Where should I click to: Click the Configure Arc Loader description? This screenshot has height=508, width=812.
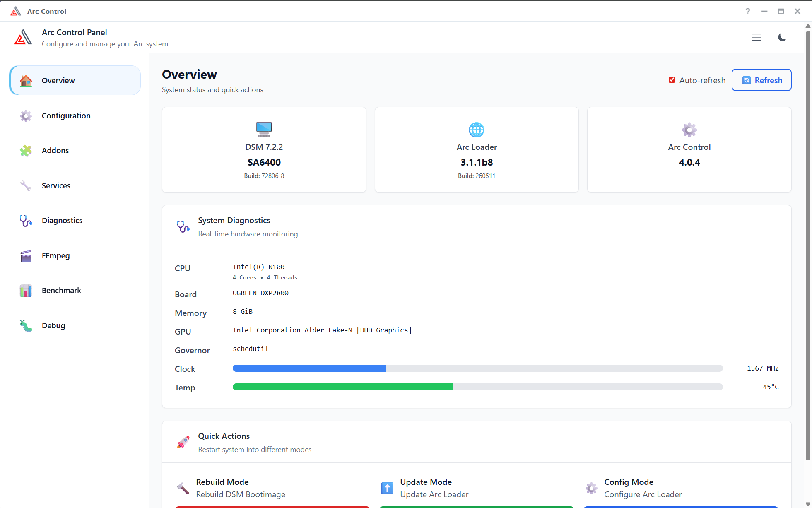(x=643, y=495)
